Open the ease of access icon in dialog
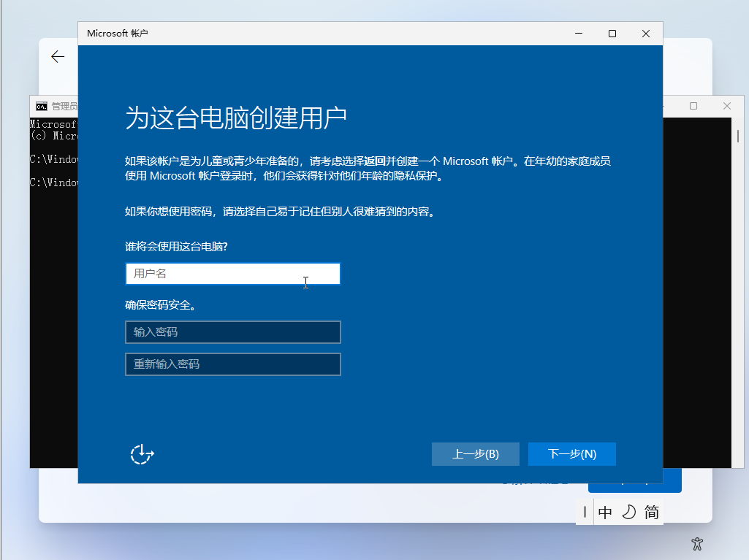Viewport: 749px width, 560px height. pos(142,454)
